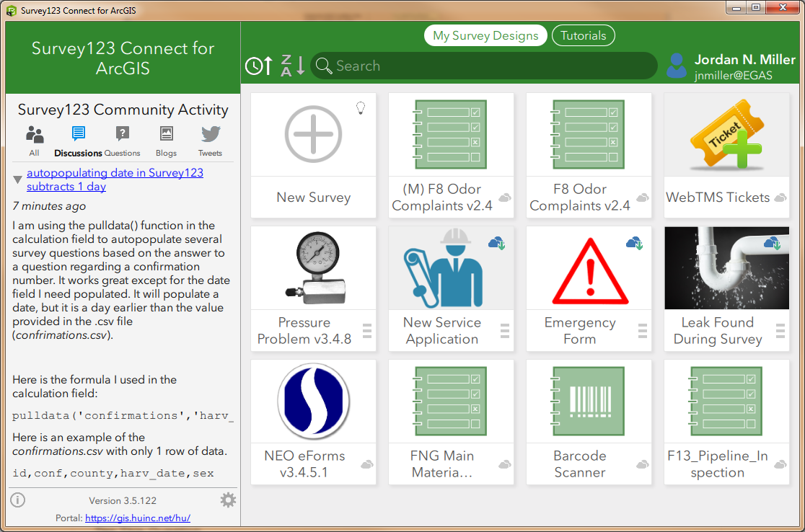Screen dimensions: 805x532
Task: Click the jnmiller@EGAS account name
Action: pos(733,76)
